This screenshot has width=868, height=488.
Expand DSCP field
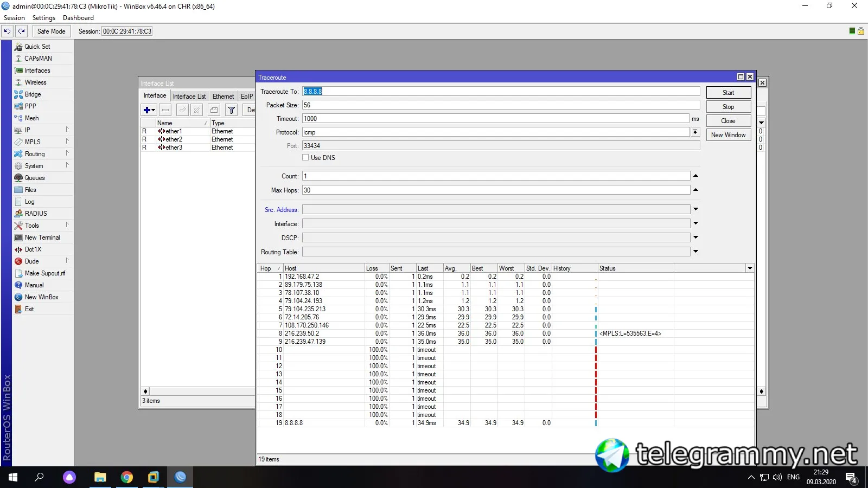(695, 237)
